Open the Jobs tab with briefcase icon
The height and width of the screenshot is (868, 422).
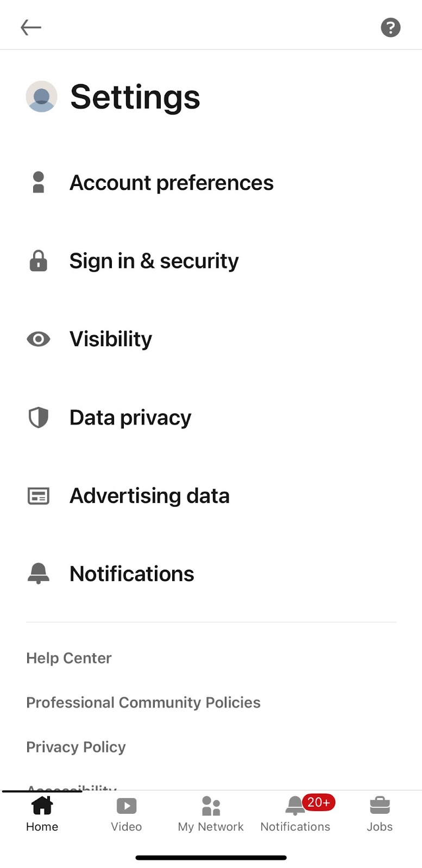(x=380, y=814)
